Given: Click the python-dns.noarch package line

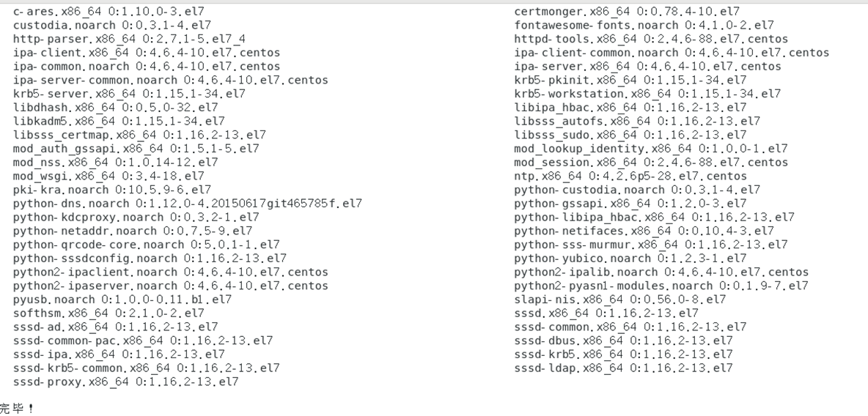Looking at the screenshot, I should (187, 204).
